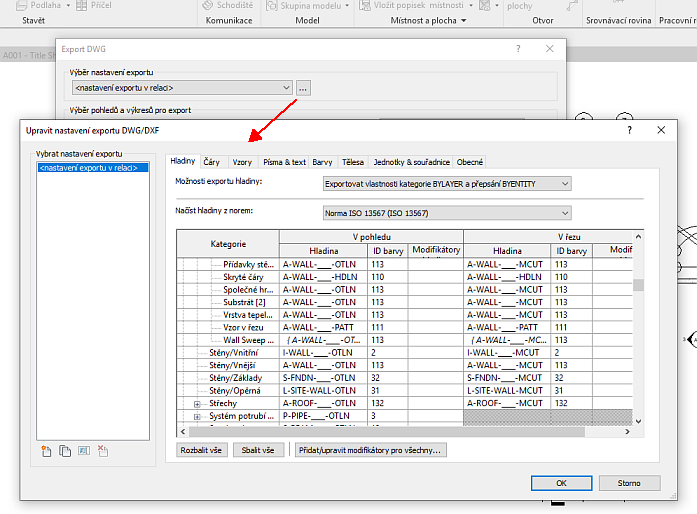This screenshot has width=697, height=514.
Task: Click V řezu layer cell A-WALL-___-PATT
Action: [x=507, y=327]
